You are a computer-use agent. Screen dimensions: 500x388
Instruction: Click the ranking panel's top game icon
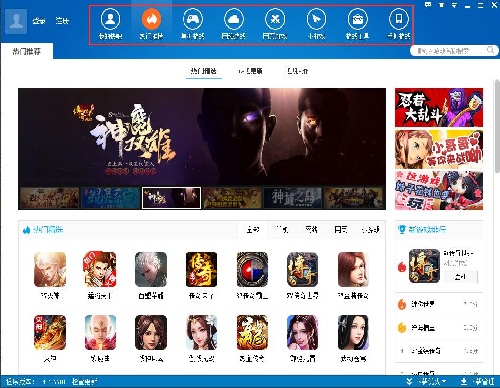coord(424,266)
